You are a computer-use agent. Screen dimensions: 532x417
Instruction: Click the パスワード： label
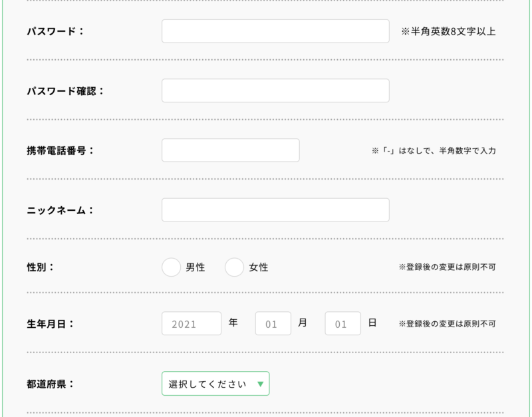(x=55, y=31)
